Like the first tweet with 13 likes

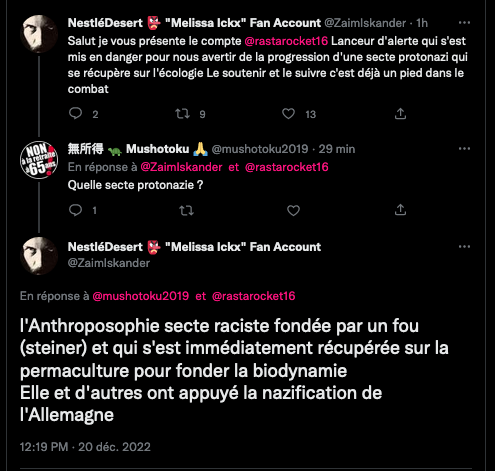(x=288, y=114)
